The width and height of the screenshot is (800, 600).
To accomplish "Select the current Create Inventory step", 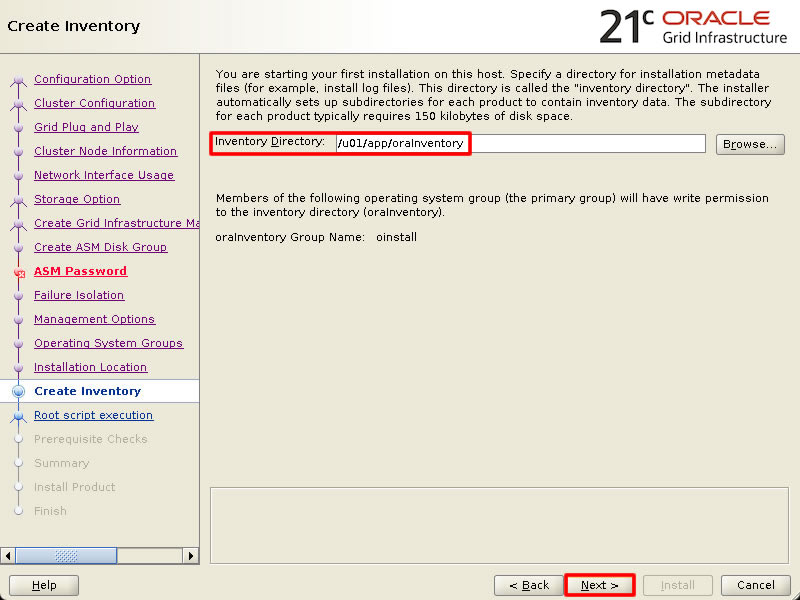I will pyautogui.click(x=87, y=391).
